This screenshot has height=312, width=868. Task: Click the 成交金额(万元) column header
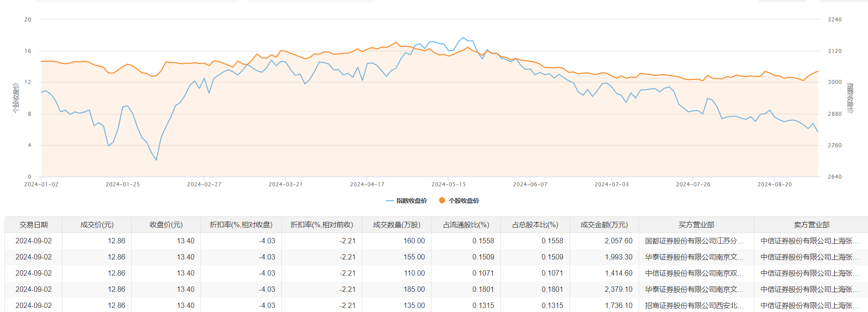click(x=604, y=225)
